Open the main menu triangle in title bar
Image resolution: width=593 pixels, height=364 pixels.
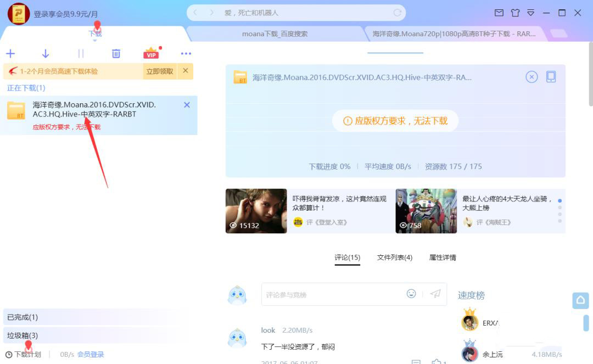(530, 12)
